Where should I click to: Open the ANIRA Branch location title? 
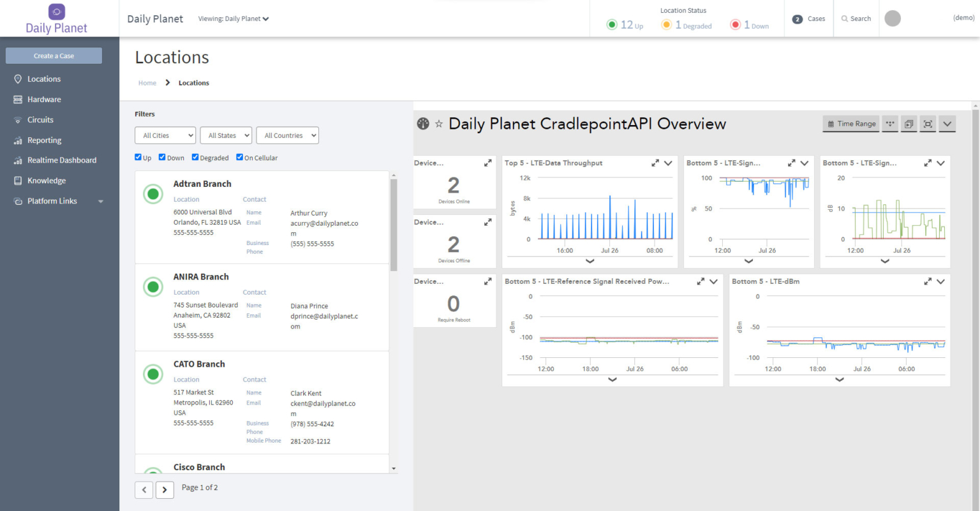point(201,277)
